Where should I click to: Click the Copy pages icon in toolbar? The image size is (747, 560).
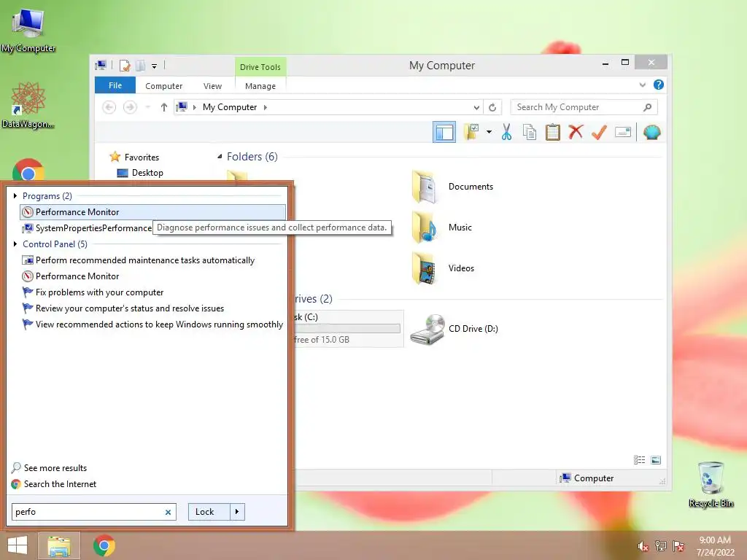click(530, 132)
